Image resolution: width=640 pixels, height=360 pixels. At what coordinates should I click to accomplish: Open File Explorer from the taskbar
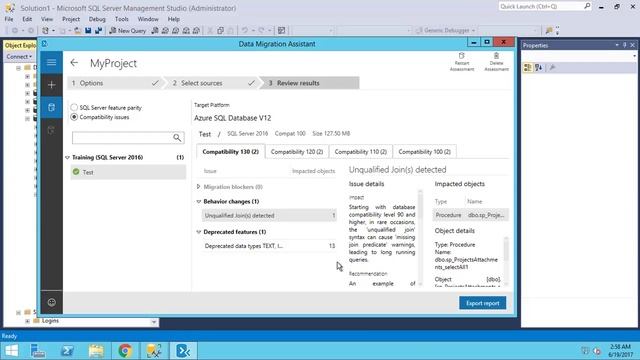pos(96,351)
